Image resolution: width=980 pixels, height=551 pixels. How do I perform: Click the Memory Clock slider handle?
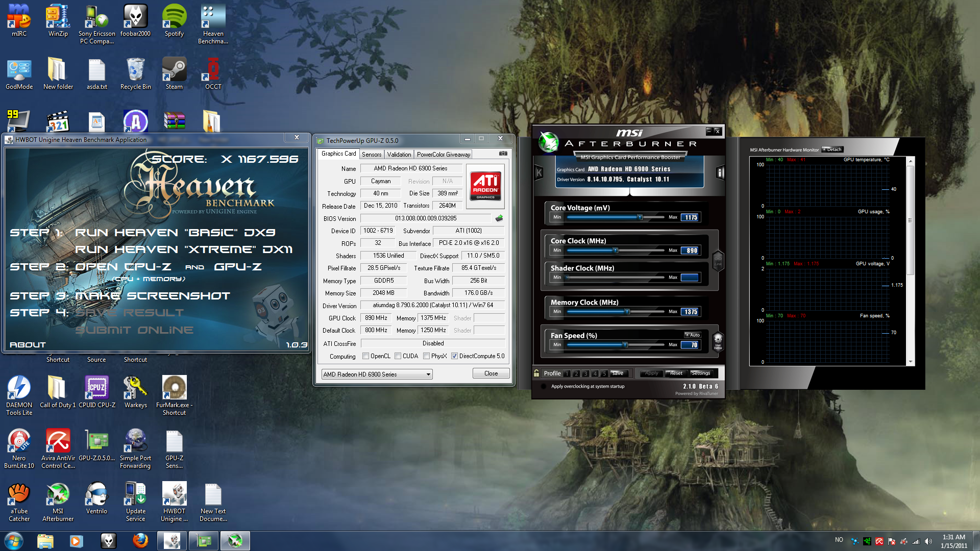pos(627,312)
